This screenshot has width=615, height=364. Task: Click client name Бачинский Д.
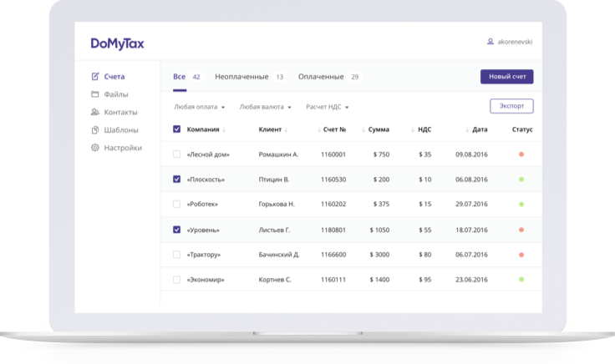pos(279,255)
